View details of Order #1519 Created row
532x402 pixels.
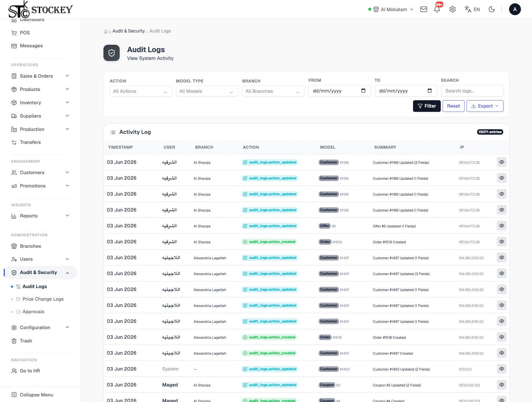[502, 241]
